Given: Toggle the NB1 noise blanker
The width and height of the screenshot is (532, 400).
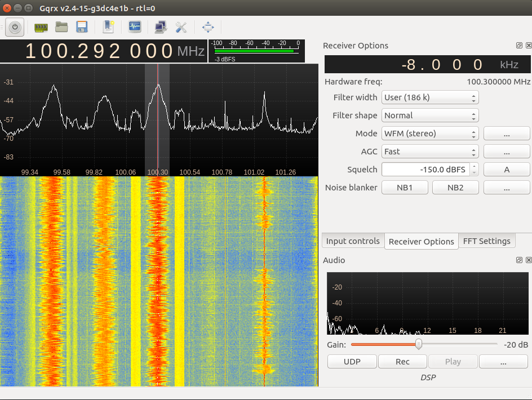Looking at the screenshot, I should click(x=405, y=187).
